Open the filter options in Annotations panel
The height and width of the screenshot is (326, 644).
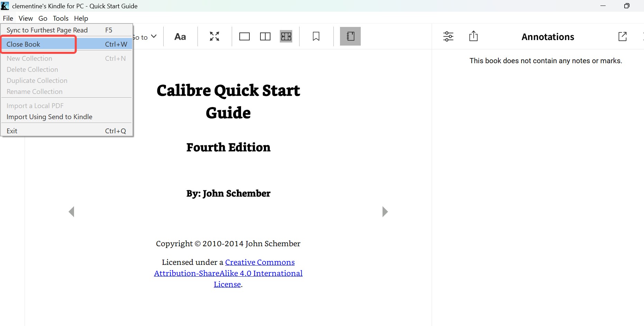(x=448, y=36)
